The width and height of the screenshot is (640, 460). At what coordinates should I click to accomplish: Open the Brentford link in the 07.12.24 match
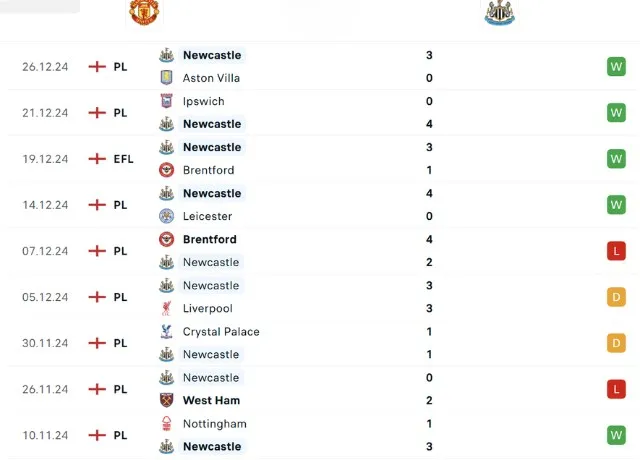(x=210, y=240)
